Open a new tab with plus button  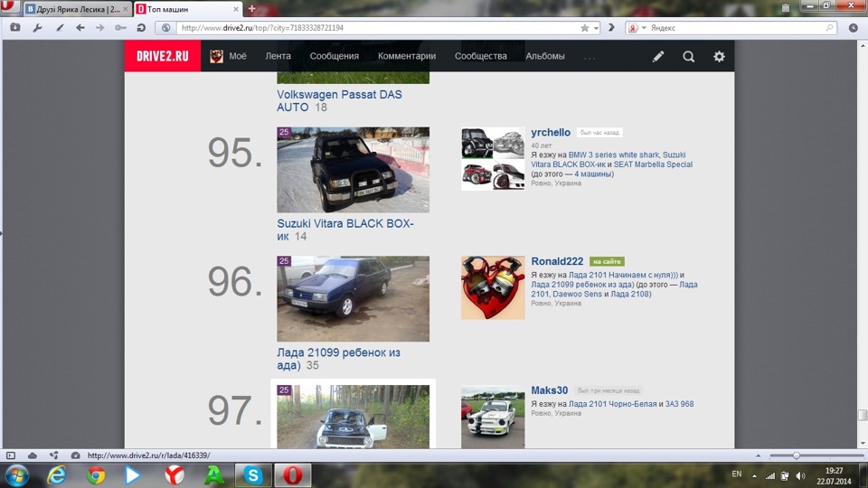252,9
